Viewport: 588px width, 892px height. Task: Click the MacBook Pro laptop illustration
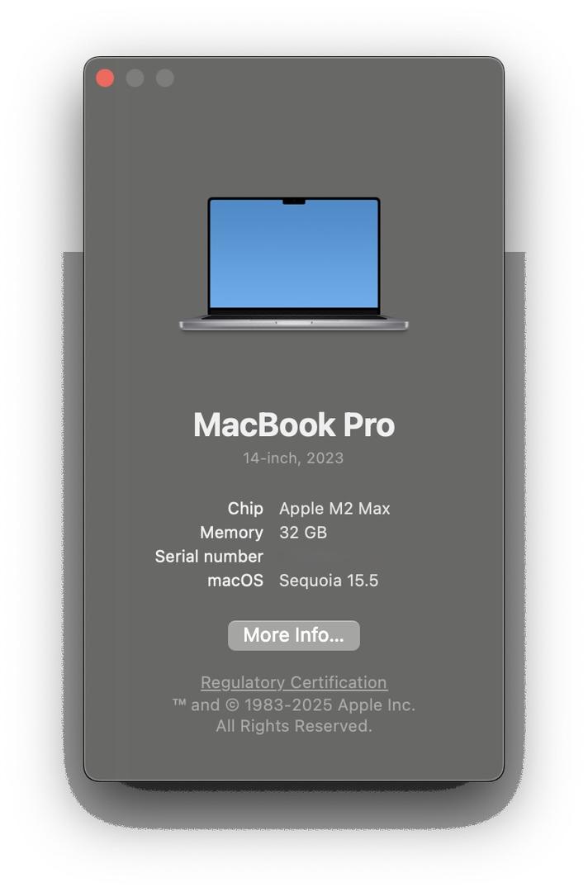294,264
